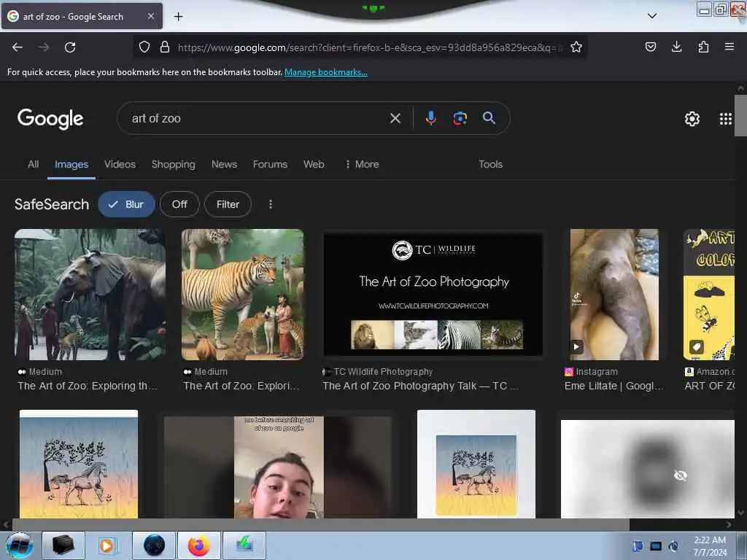
Task: Open the Pocket save icon
Action: [x=650, y=47]
